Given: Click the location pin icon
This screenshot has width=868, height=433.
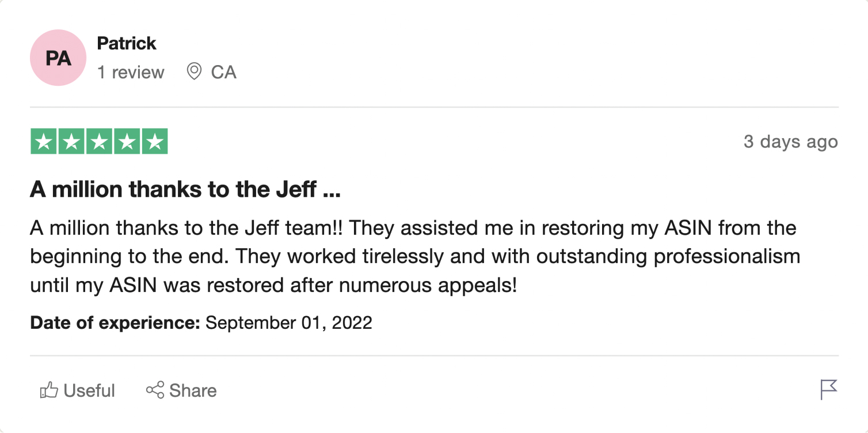Looking at the screenshot, I should pyautogui.click(x=195, y=72).
